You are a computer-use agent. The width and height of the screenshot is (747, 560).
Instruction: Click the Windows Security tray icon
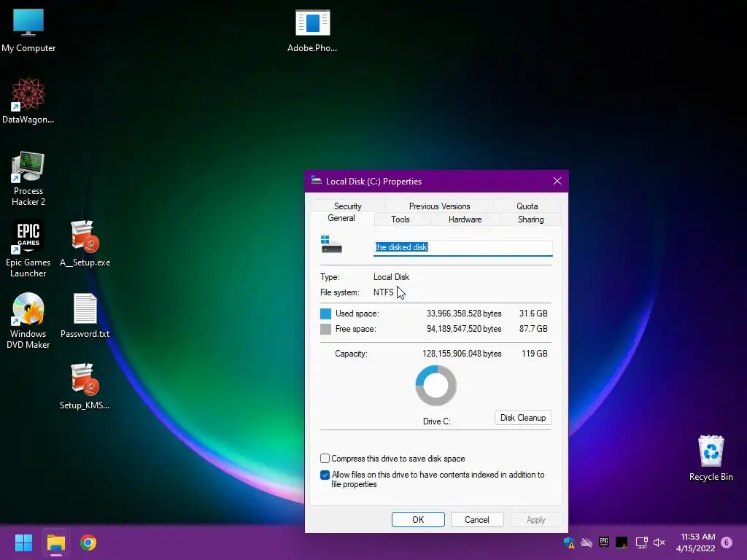(569, 542)
